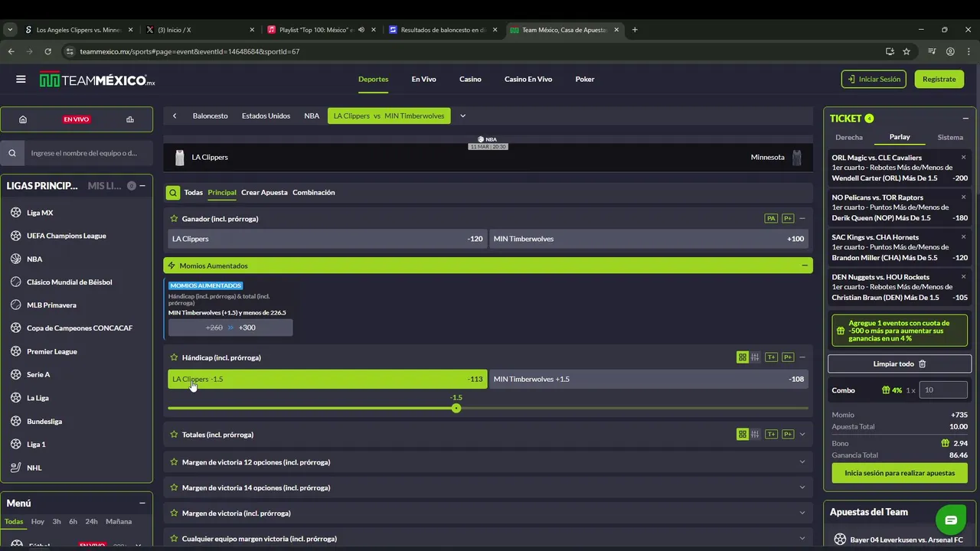
Task: Expand event dropdown next to LA Clippers vs MIN Timberwolves
Action: [462, 116]
